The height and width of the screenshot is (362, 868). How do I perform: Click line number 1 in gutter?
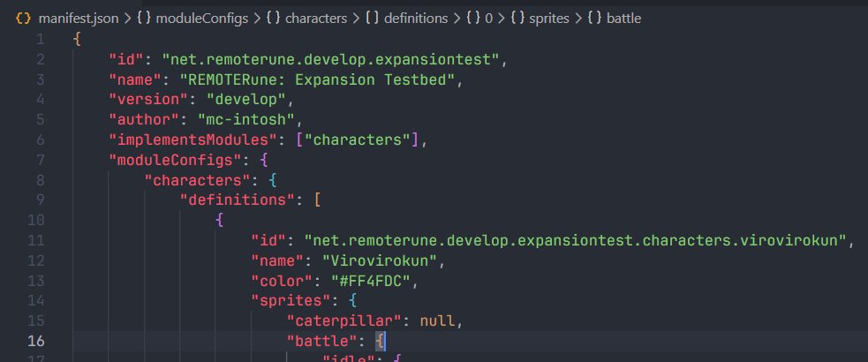click(x=40, y=40)
